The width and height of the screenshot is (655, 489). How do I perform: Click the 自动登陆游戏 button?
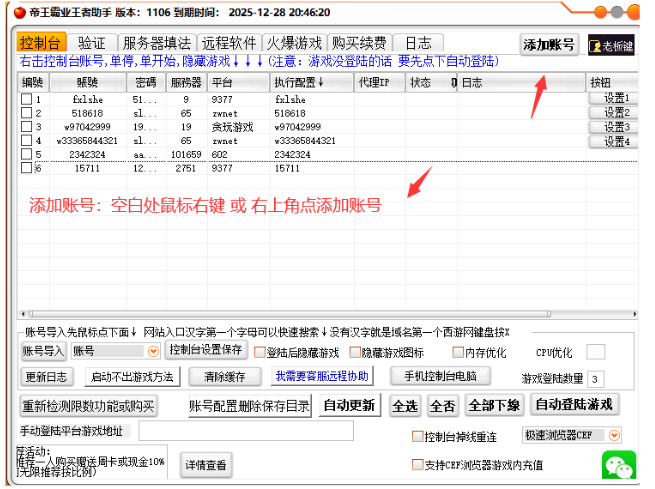point(574,404)
